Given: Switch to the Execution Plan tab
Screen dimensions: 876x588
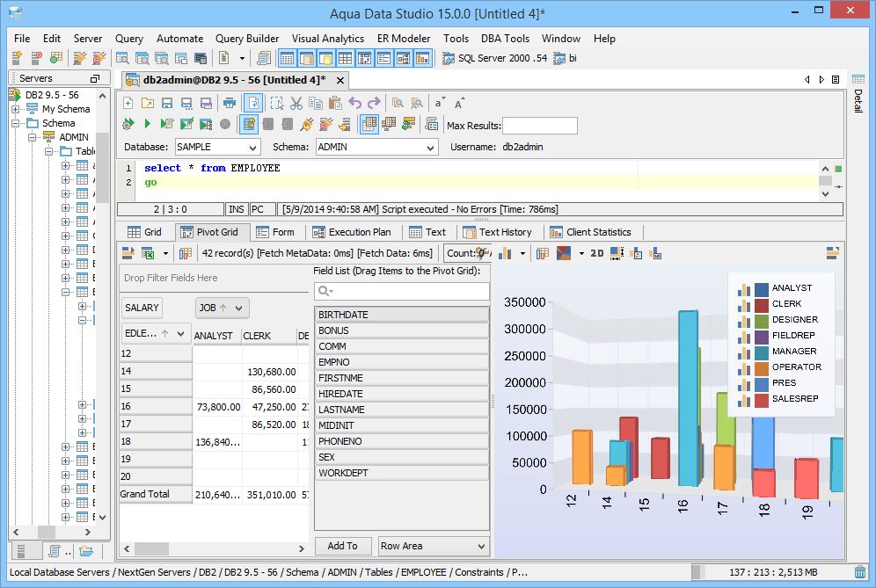Looking at the screenshot, I should [x=352, y=232].
